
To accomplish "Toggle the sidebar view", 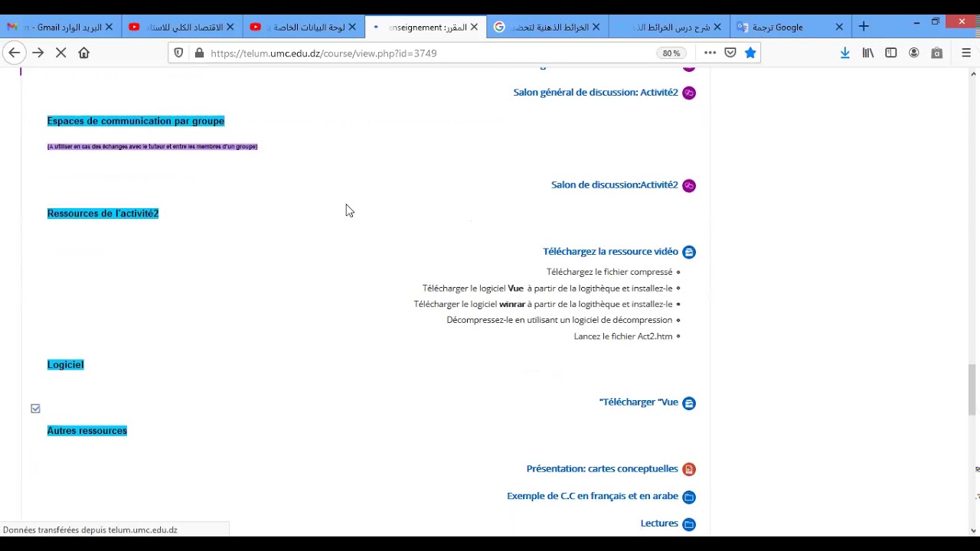I will click(x=891, y=53).
